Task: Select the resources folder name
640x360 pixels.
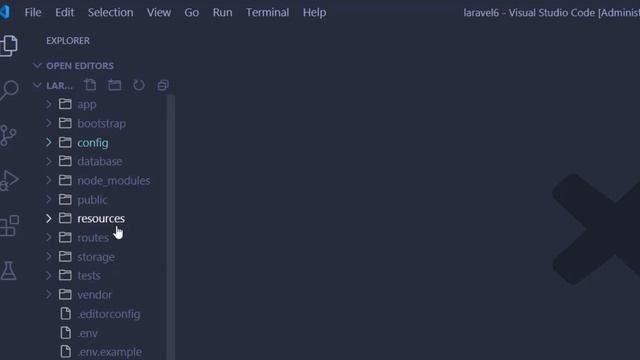Action: (x=101, y=218)
